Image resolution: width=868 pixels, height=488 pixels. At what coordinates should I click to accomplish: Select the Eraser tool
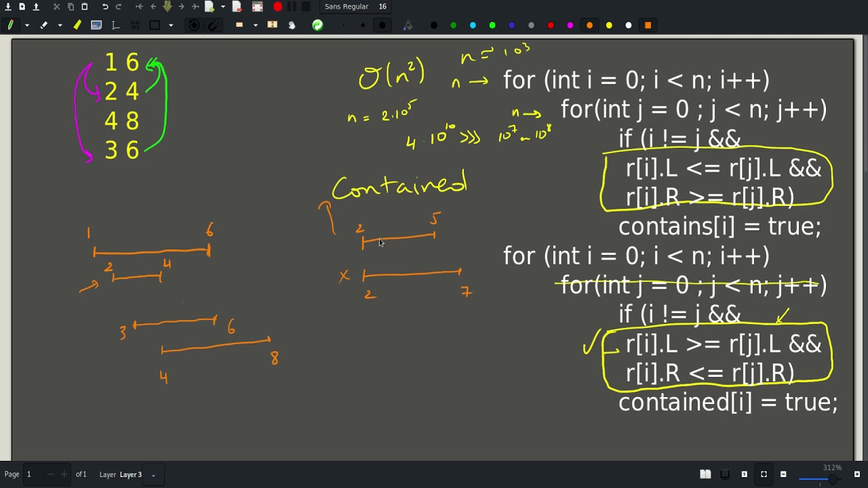tap(44, 25)
